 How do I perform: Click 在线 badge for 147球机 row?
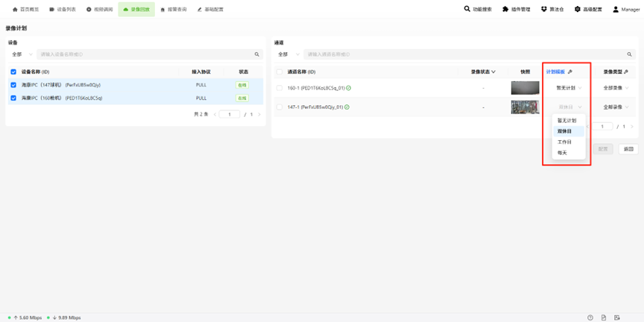pyautogui.click(x=242, y=85)
